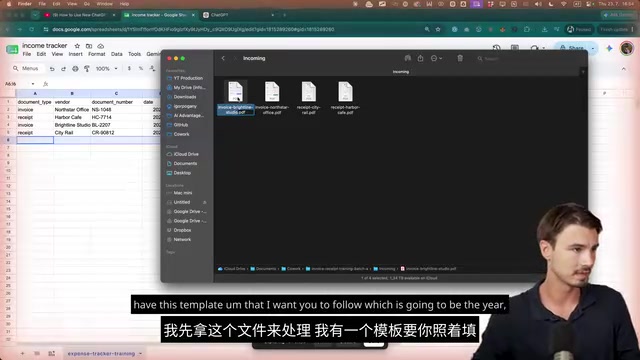Open the Name box dropdown arrow
The width and height of the screenshot is (640, 360).
(33, 84)
